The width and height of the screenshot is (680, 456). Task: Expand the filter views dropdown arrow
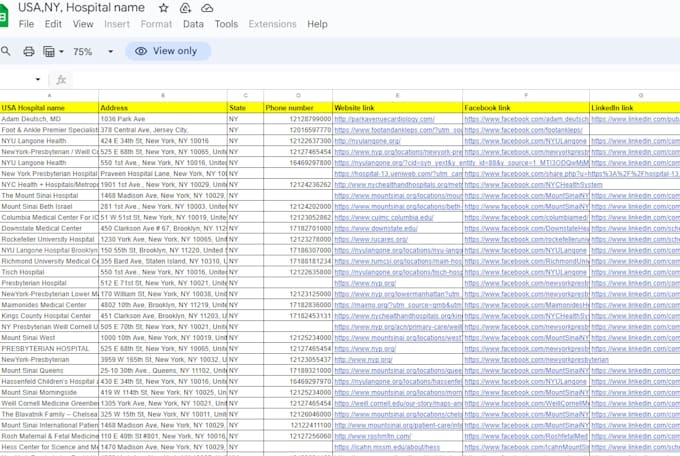61,52
